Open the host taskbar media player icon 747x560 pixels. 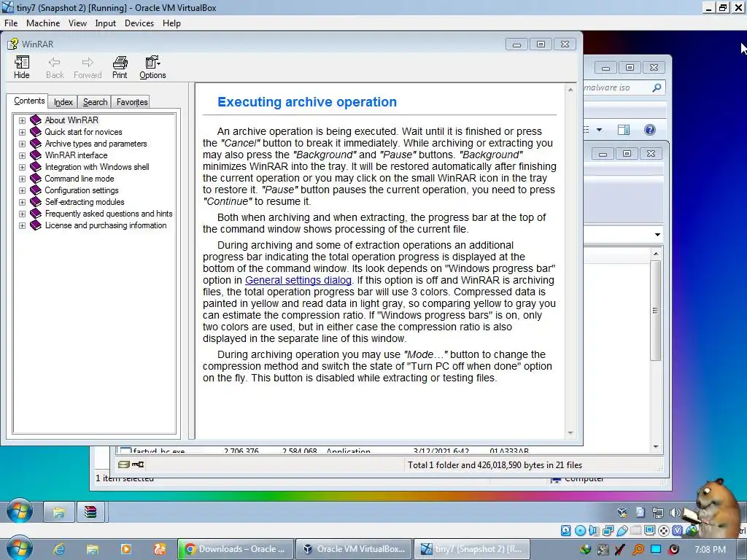click(x=125, y=549)
